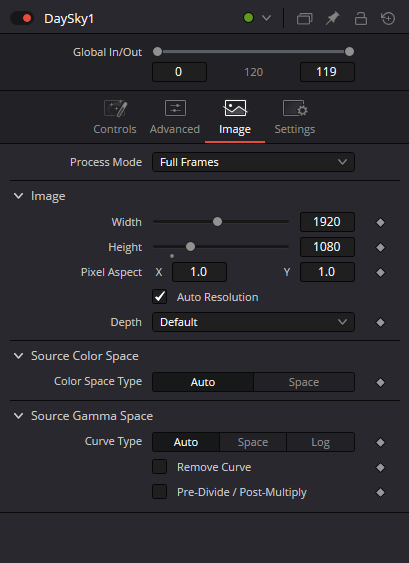Add keyframe for Height
Image resolution: width=409 pixels, height=563 pixels.
(380, 247)
